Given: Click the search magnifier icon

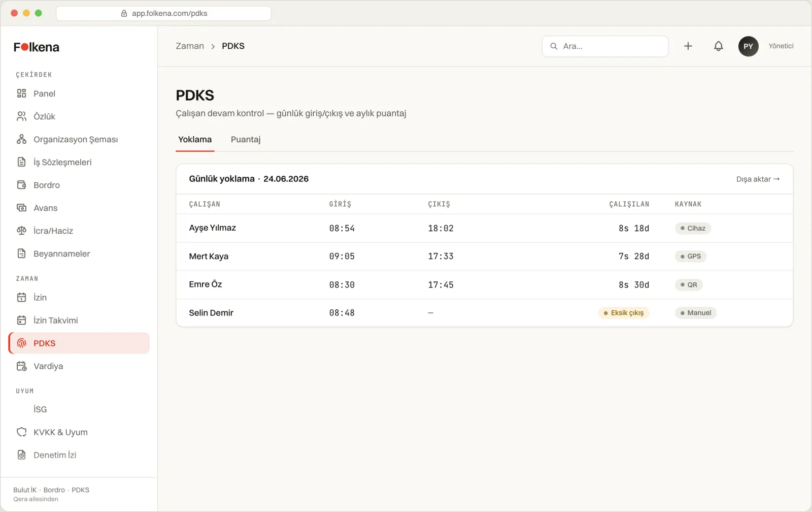Looking at the screenshot, I should (x=554, y=46).
